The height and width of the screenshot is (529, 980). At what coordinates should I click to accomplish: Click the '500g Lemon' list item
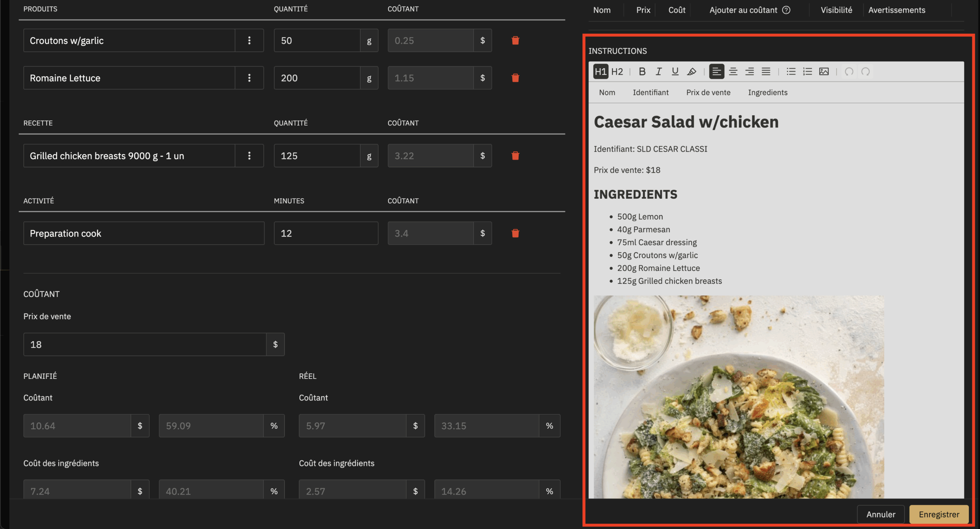click(x=640, y=216)
